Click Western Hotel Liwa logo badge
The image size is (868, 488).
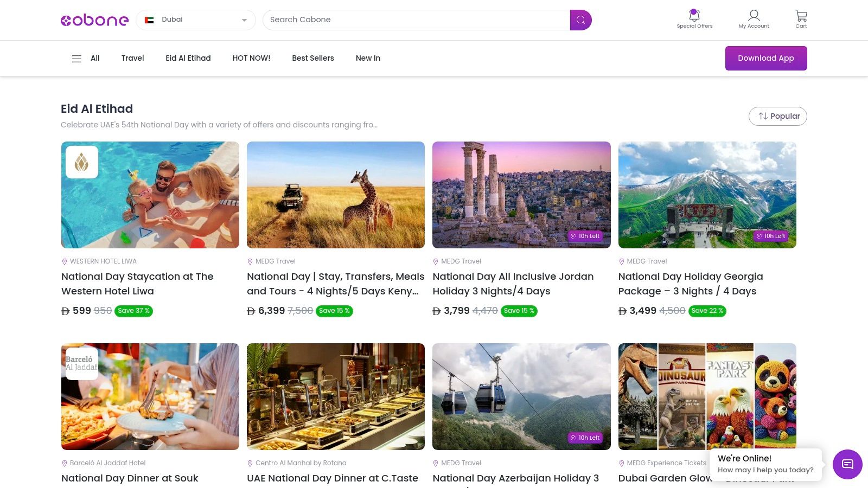[x=82, y=162]
